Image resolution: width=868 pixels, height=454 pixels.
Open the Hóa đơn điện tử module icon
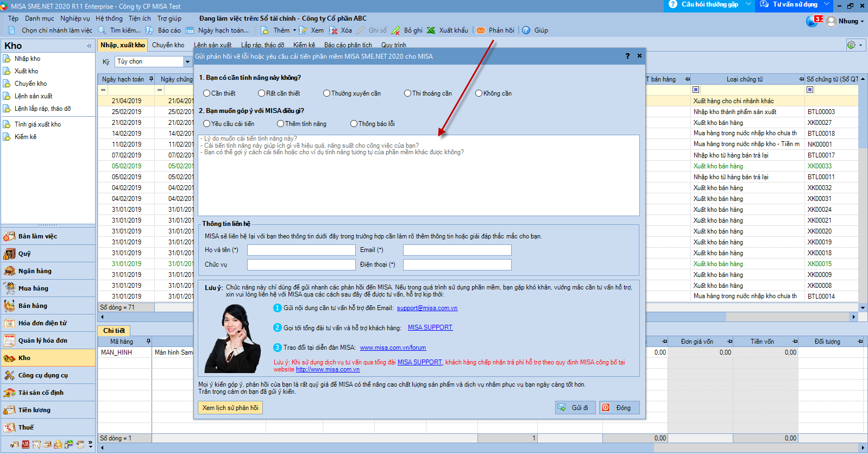(9, 323)
